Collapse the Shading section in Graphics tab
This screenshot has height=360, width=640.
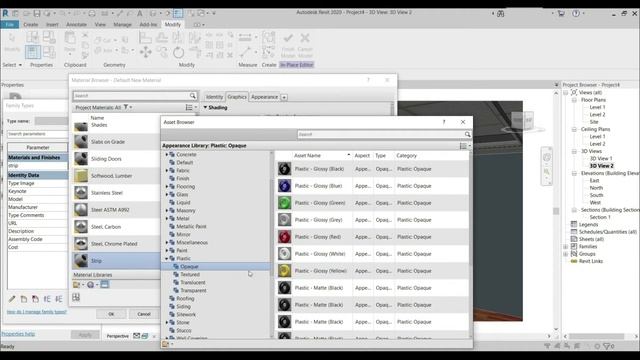(205, 107)
